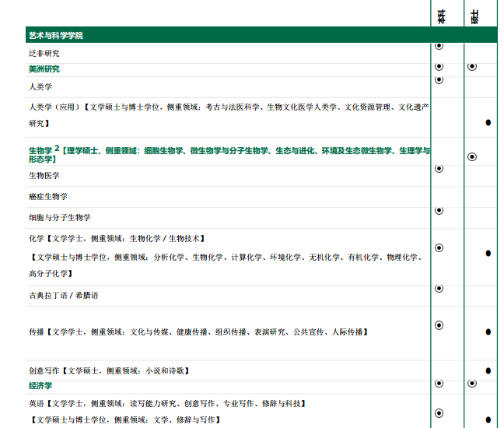Click the 硕士 column header

474,16
